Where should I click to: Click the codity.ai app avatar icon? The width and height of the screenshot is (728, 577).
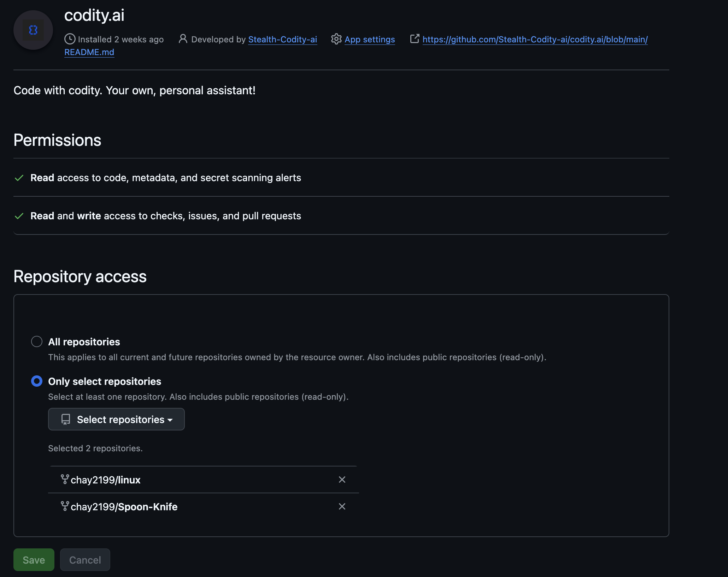[x=33, y=30]
